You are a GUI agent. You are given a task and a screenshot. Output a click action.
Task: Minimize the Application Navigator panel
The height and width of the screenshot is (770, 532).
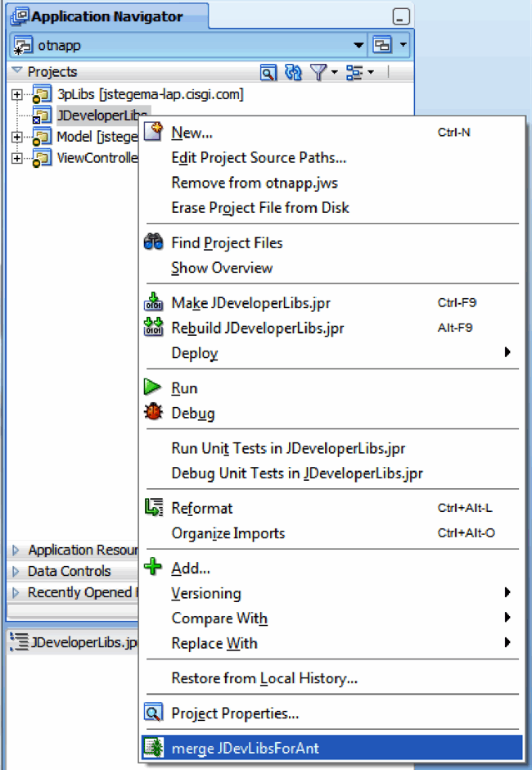pyautogui.click(x=400, y=16)
